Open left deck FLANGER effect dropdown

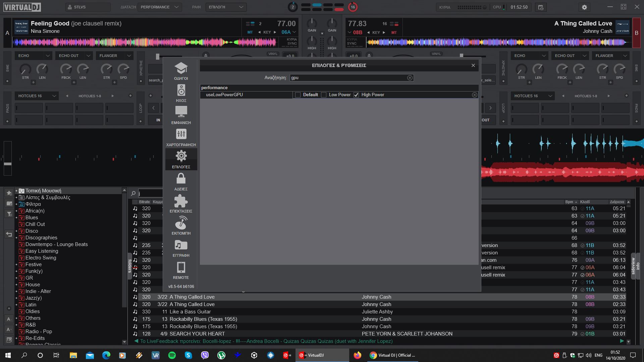114,56
